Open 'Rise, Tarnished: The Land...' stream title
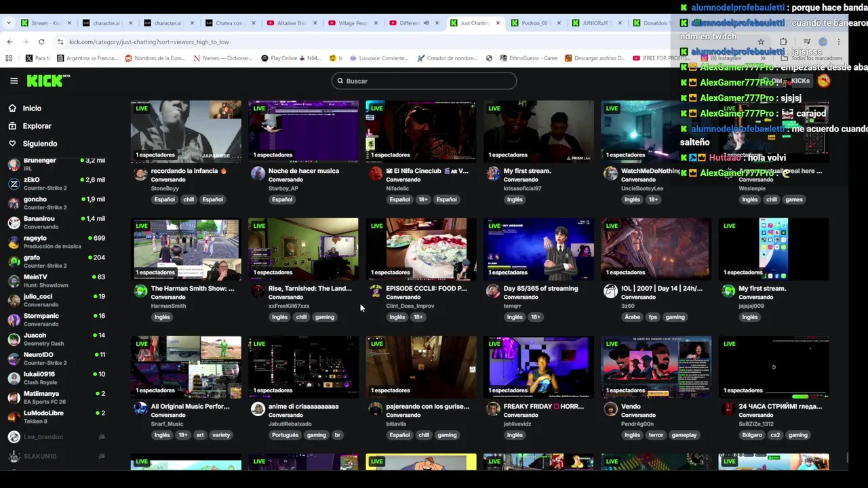868x488 pixels. click(310, 289)
